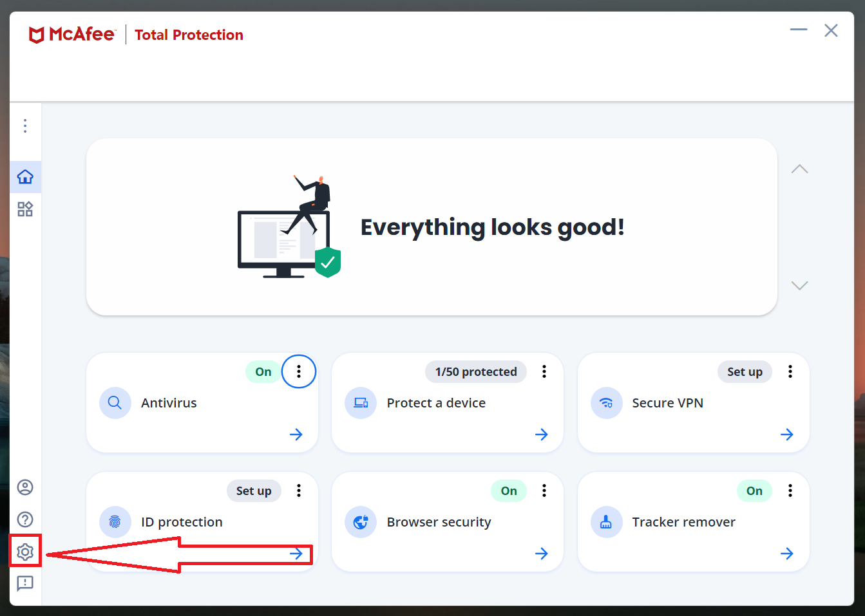Open the Home tab in sidebar
Viewport: 865px width, 616px height.
(x=25, y=177)
